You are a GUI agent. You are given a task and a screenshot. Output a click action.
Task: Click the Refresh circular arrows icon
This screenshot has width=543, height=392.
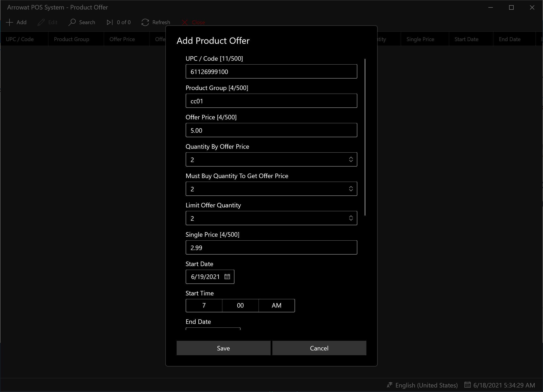[145, 22]
